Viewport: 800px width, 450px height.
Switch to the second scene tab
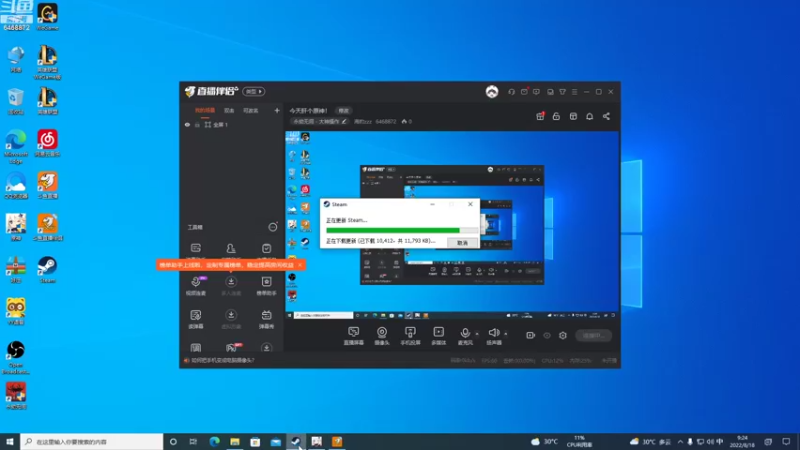tap(229, 110)
